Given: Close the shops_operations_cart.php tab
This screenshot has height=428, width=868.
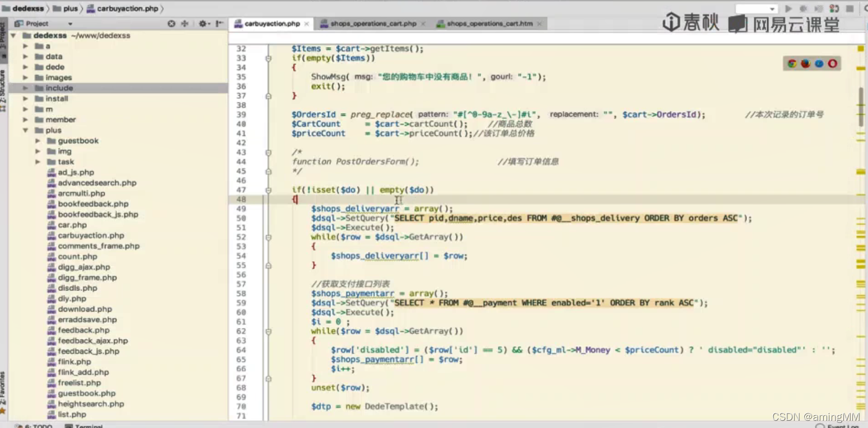Looking at the screenshot, I should click(423, 24).
